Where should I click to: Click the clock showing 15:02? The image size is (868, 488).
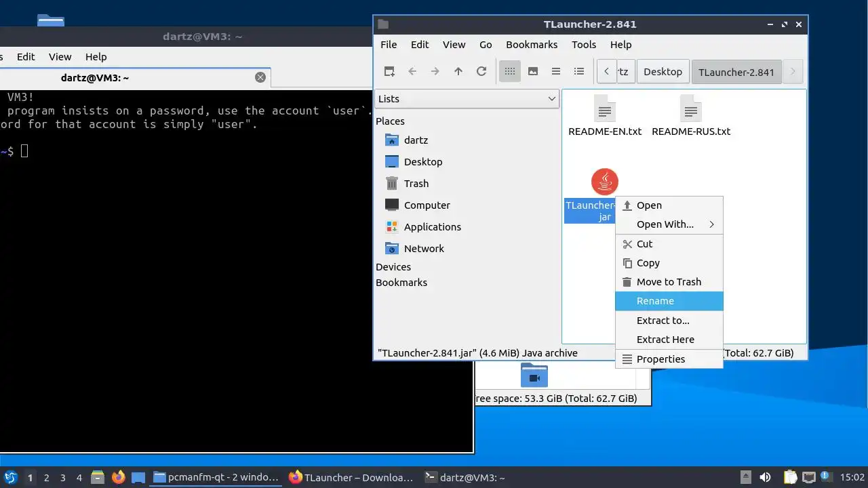(x=852, y=478)
